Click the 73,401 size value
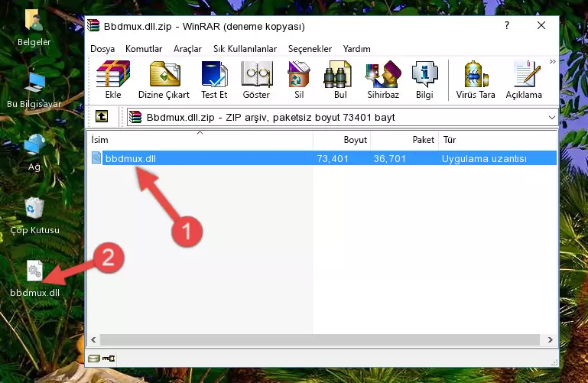Image resolution: width=588 pixels, height=383 pixels. 333,158
